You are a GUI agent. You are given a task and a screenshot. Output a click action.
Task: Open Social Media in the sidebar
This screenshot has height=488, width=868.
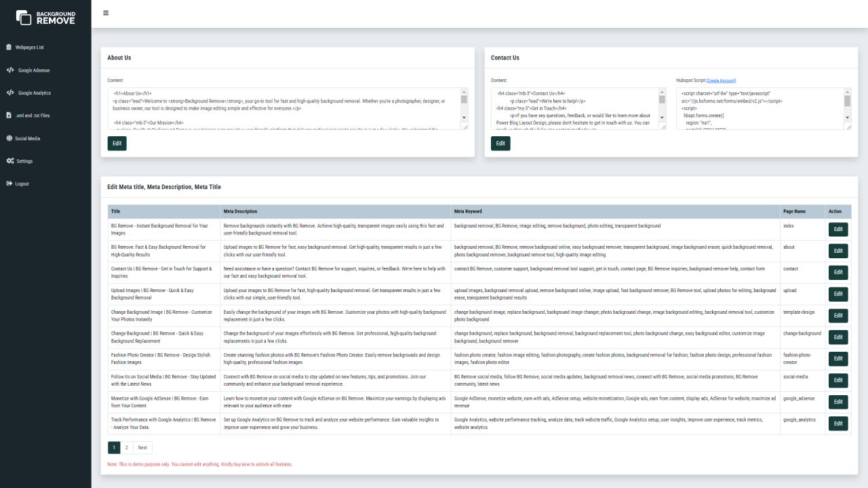[x=23, y=138]
